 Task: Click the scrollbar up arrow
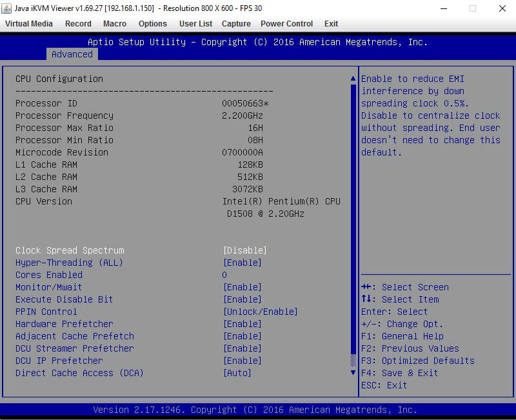click(x=353, y=79)
